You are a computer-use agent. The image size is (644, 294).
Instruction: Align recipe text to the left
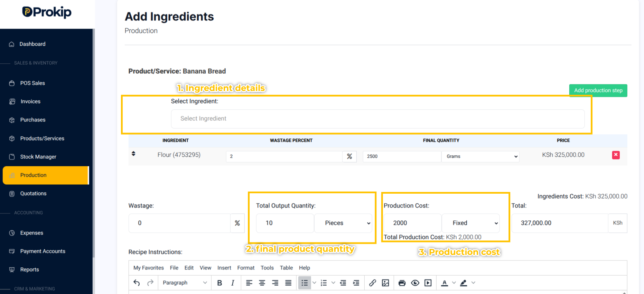click(249, 283)
